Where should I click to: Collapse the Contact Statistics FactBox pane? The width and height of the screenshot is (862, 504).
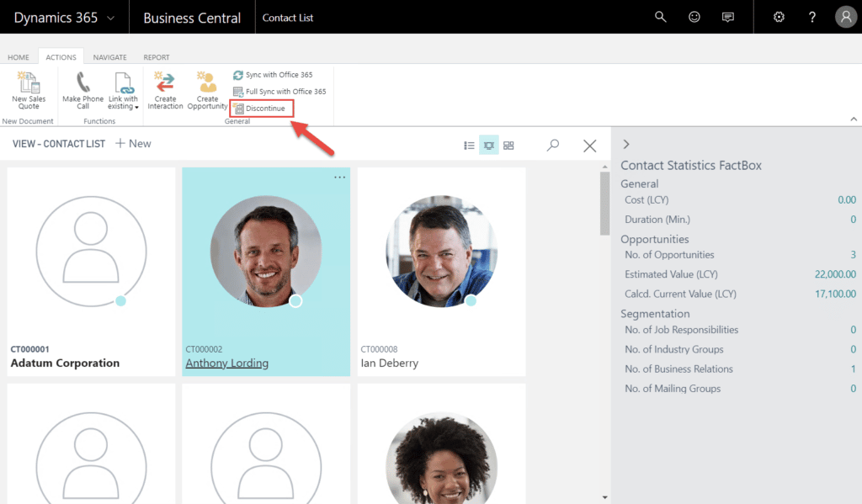pos(626,144)
